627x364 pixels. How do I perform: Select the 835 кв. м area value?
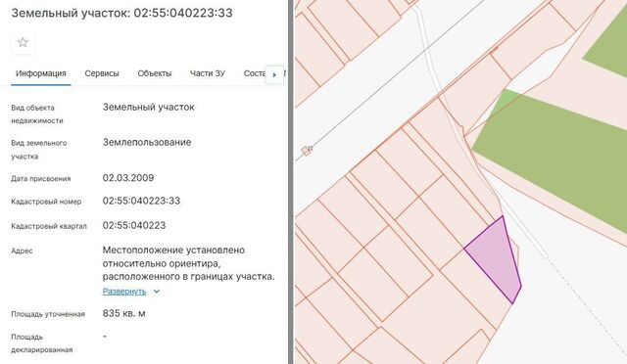pyautogui.click(x=124, y=313)
